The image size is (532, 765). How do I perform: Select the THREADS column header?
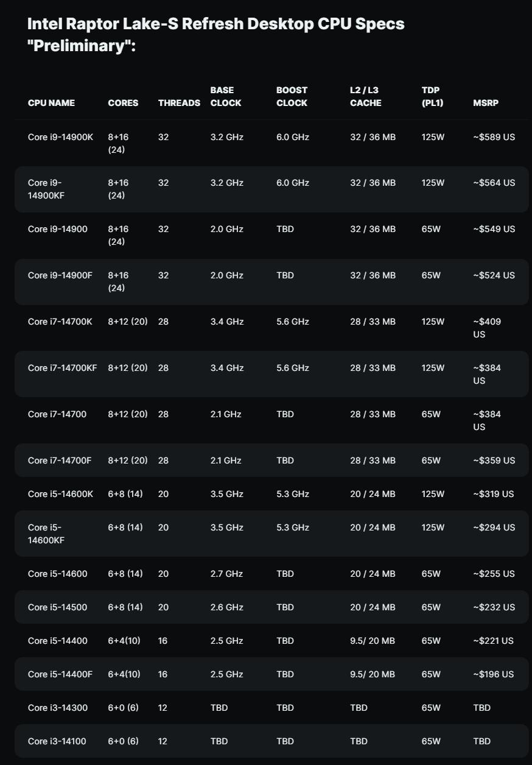click(x=179, y=103)
